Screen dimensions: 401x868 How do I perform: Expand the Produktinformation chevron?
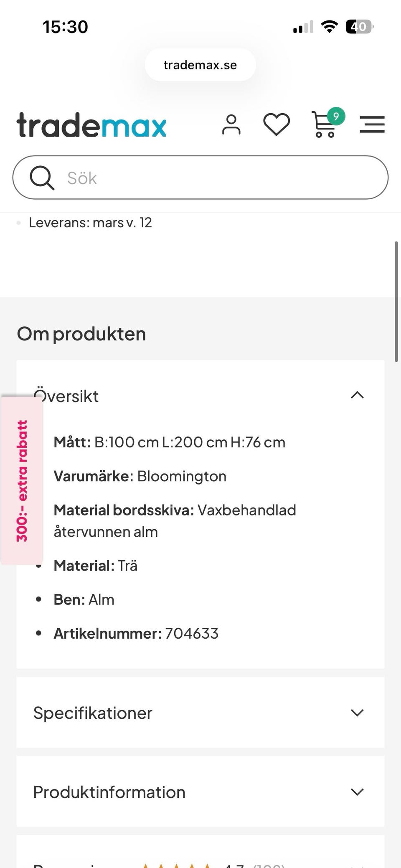[357, 792]
